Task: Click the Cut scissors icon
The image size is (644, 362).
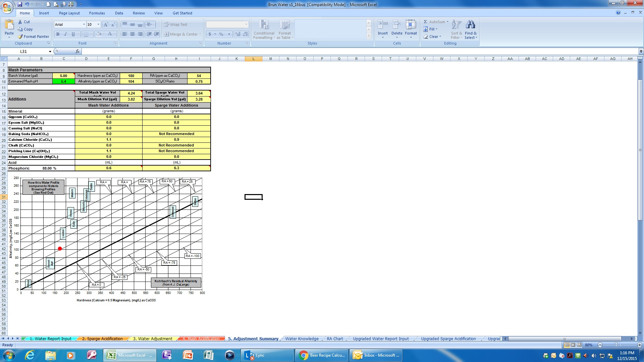Action: [x=20, y=22]
